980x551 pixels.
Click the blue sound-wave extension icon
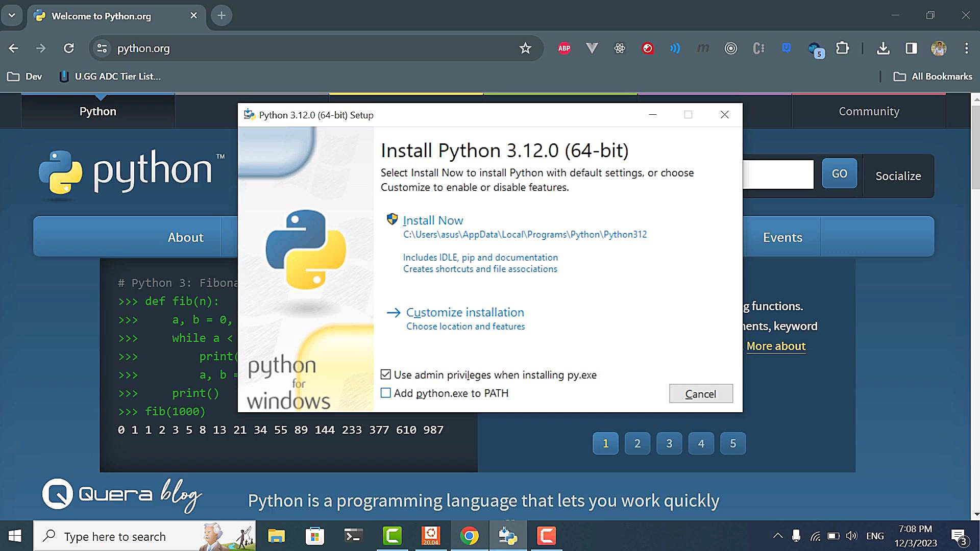pos(675,48)
